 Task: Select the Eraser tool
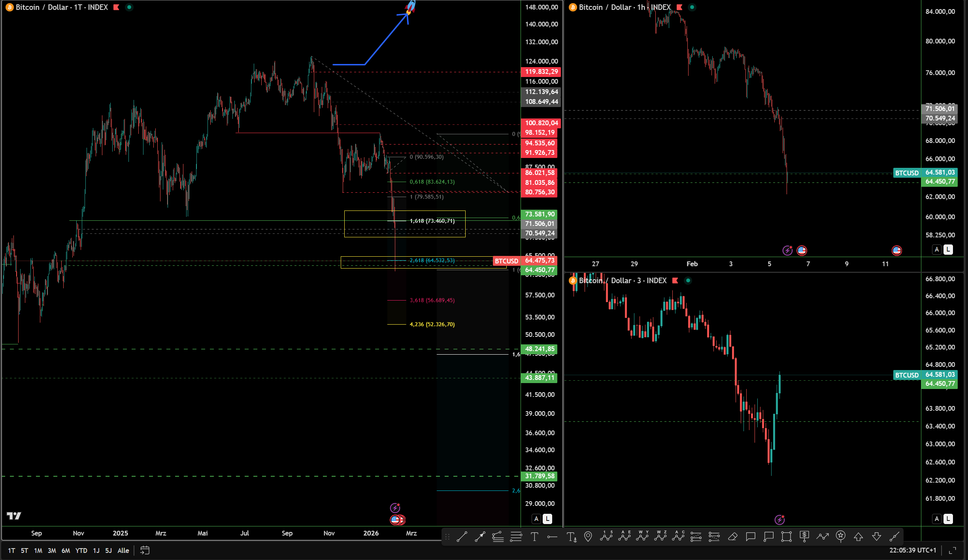tap(732, 536)
